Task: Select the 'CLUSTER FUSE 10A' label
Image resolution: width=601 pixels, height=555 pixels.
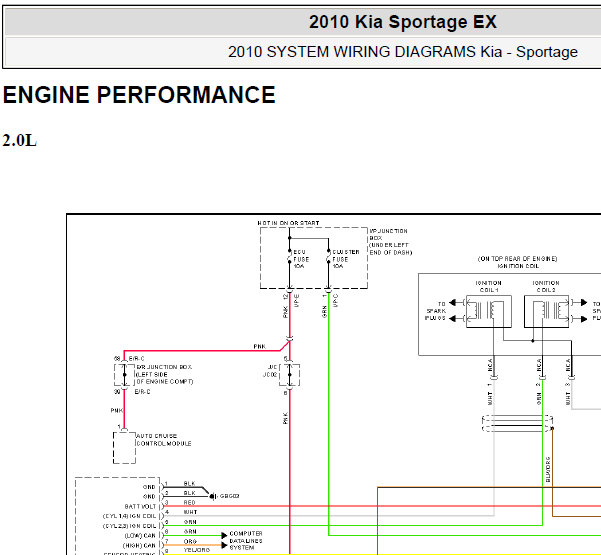Action: pyautogui.click(x=346, y=259)
